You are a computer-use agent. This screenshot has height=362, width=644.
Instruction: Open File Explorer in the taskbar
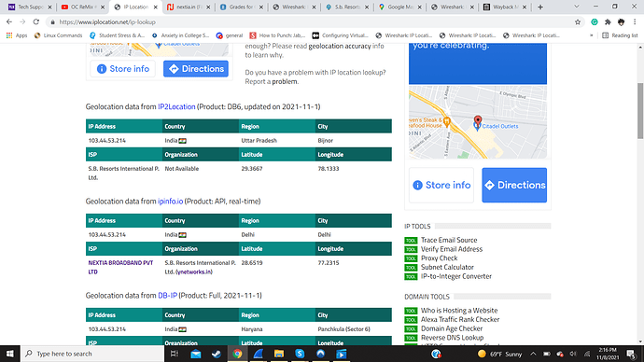pyautogui.click(x=279, y=354)
